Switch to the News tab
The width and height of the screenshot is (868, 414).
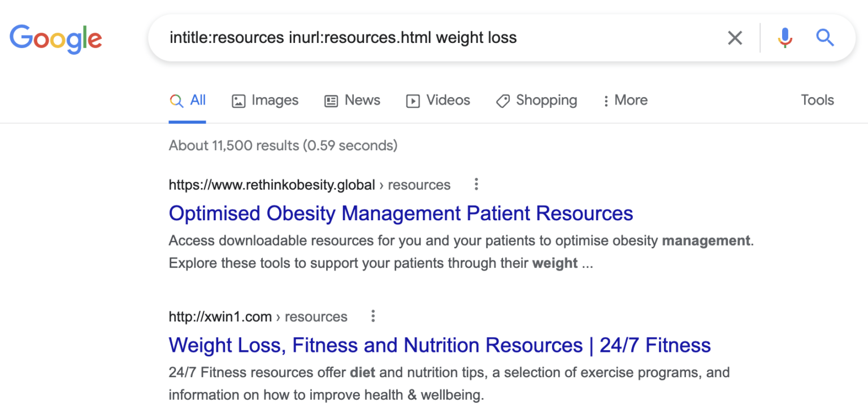(x=362, y=101)
